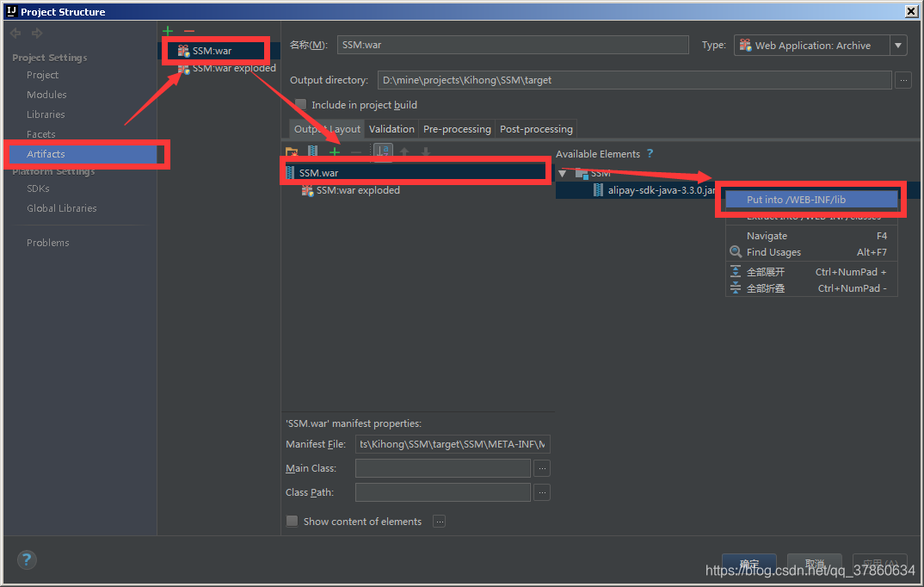Click the Main Class browse button
Image resolution: width=924 pixels, height=587 pixels.
[x=541, y=468]
